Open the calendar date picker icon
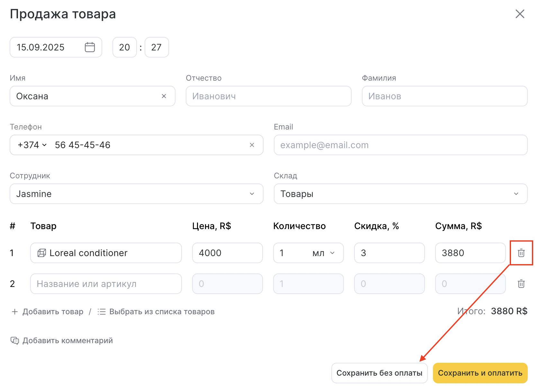Screen dimensions: 538x392 [x=90, y=47]
